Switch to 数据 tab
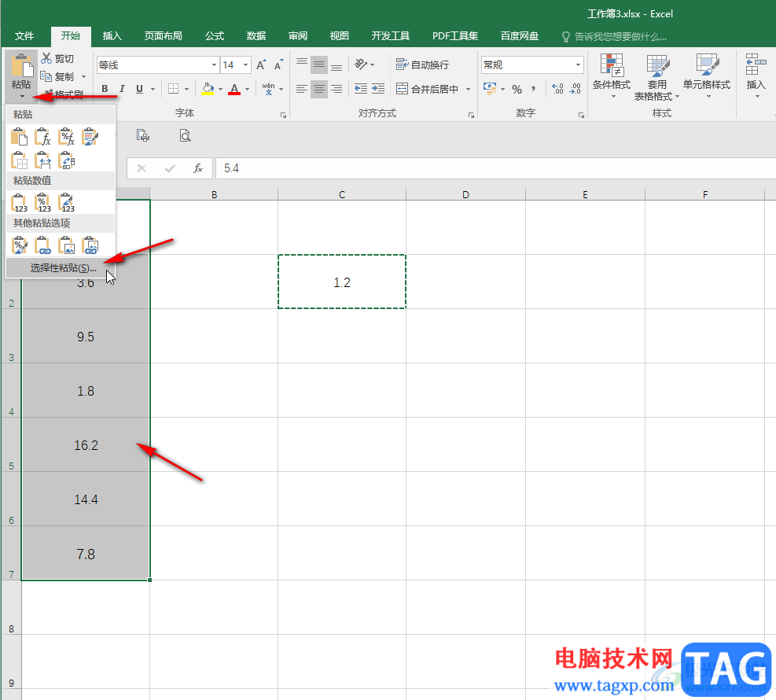The image size is (776, 700). click(x=256, y=36)
